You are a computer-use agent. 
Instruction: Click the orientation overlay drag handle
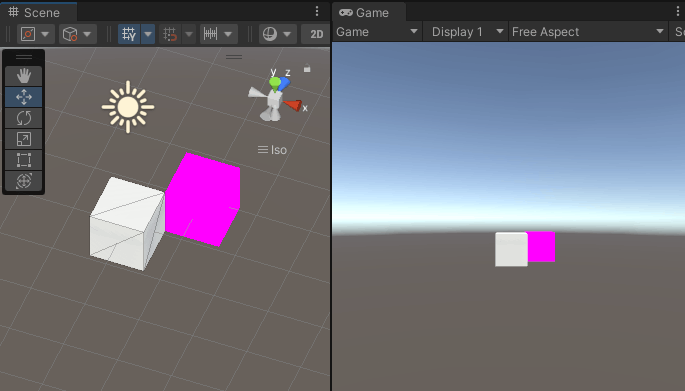(234, 56)
